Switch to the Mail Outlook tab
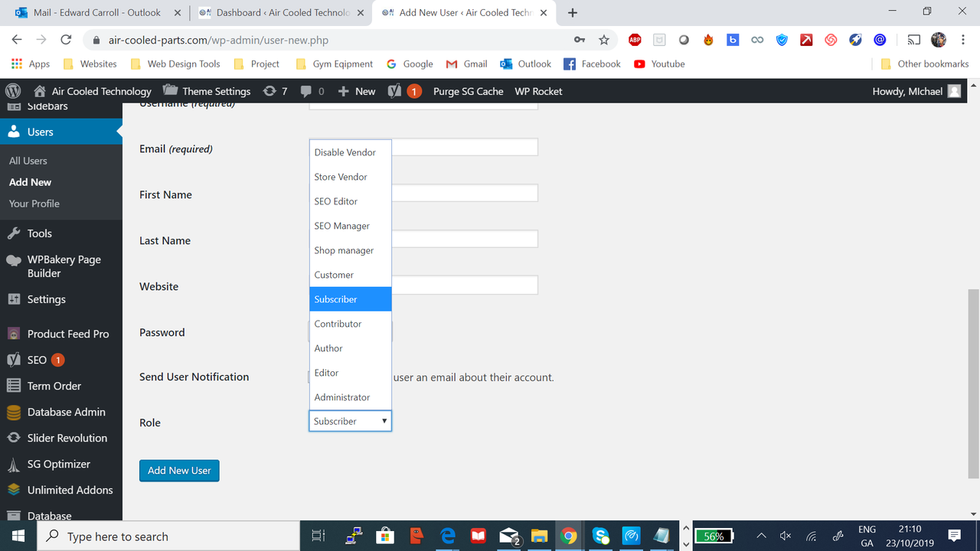Viewport: 980px width, 551px height. pos(96,12)
